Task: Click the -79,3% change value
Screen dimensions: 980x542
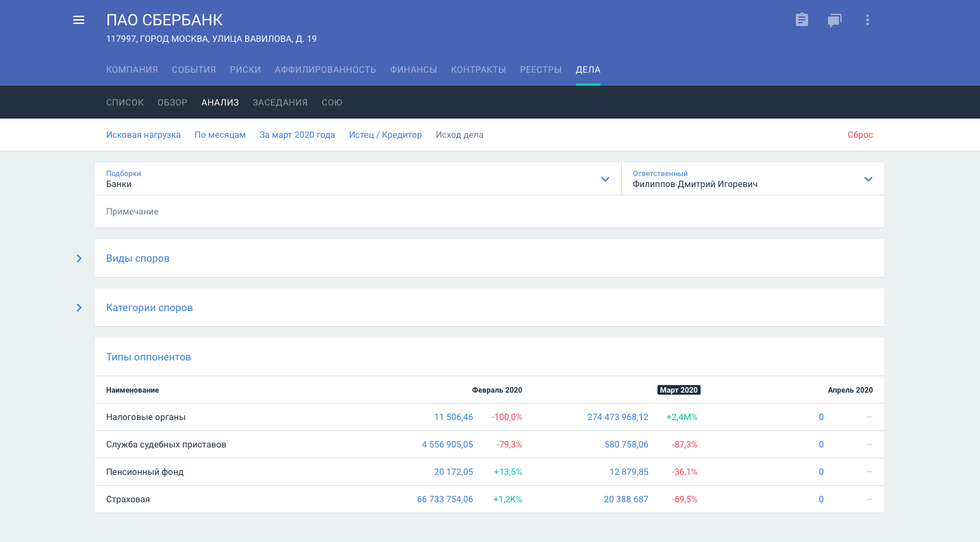Action: pos(510,445)
